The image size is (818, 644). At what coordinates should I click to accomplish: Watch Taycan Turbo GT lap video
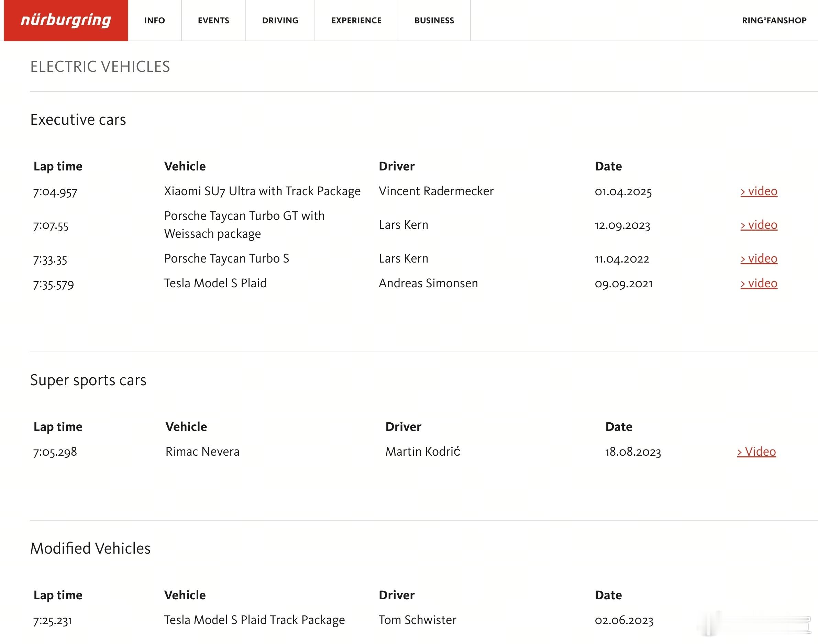[x=759, y=225]
